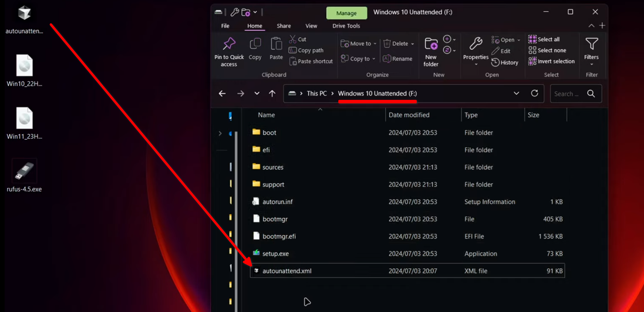Switch to the Drive Tools tab
The width and height of the screenshot is (644, 312).
point(346,26)
